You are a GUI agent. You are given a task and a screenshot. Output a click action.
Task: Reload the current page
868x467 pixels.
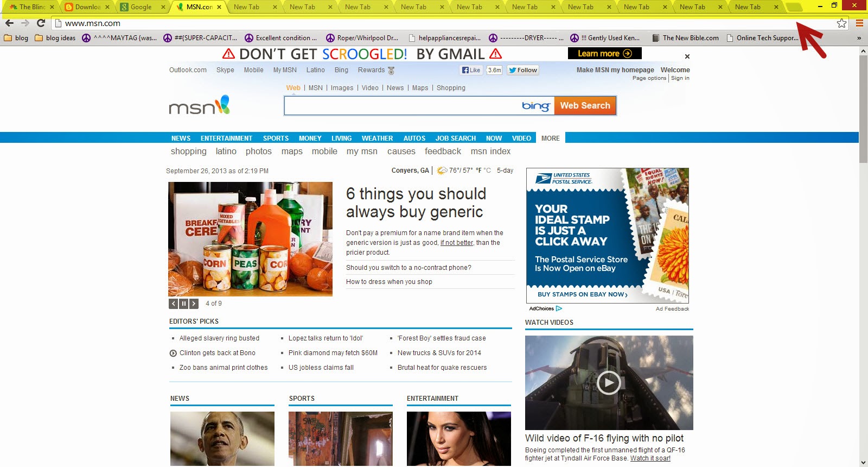coord(41,23)
